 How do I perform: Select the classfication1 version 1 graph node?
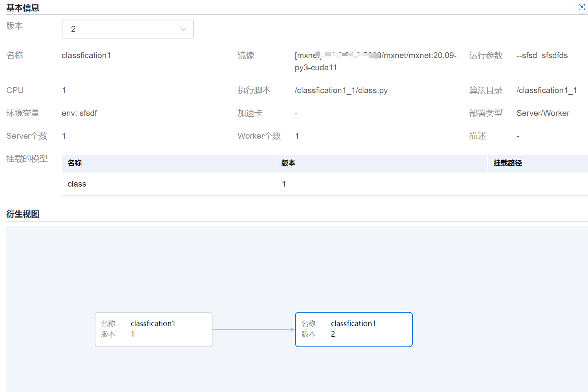point(154,329)
